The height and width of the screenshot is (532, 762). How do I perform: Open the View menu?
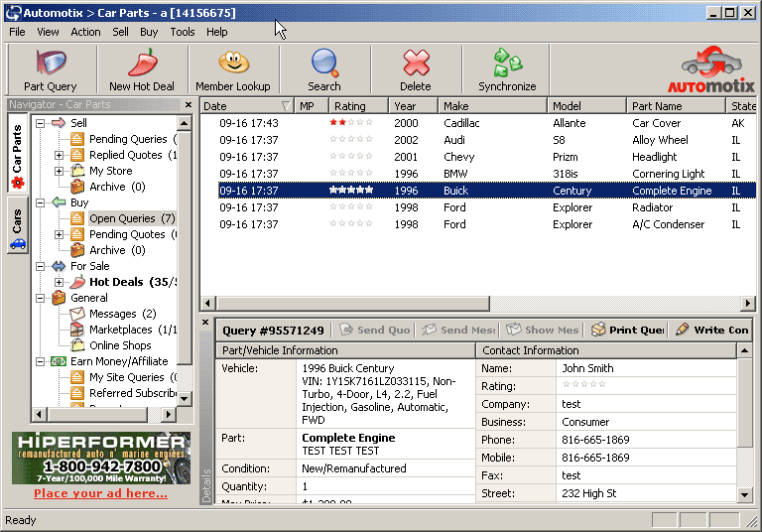pyautogui.click(x=48, y=32)
